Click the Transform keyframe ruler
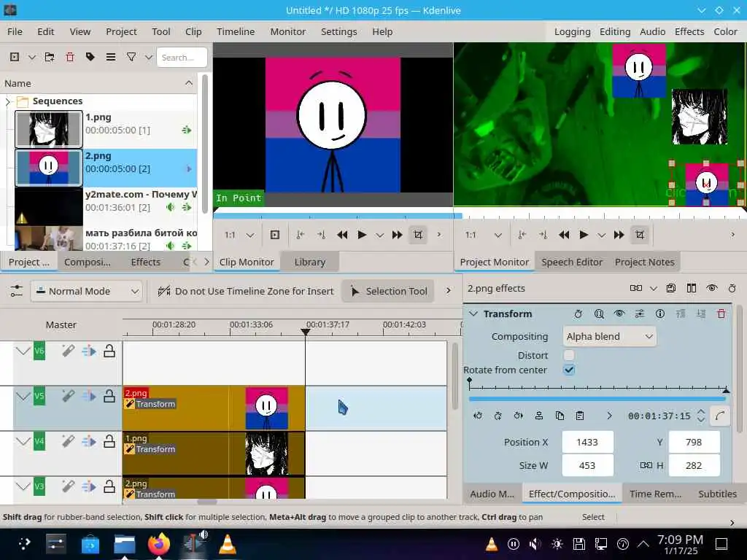The width and height of the screenshot is (747, 560). pyautogui.click(x=597, y=386)
